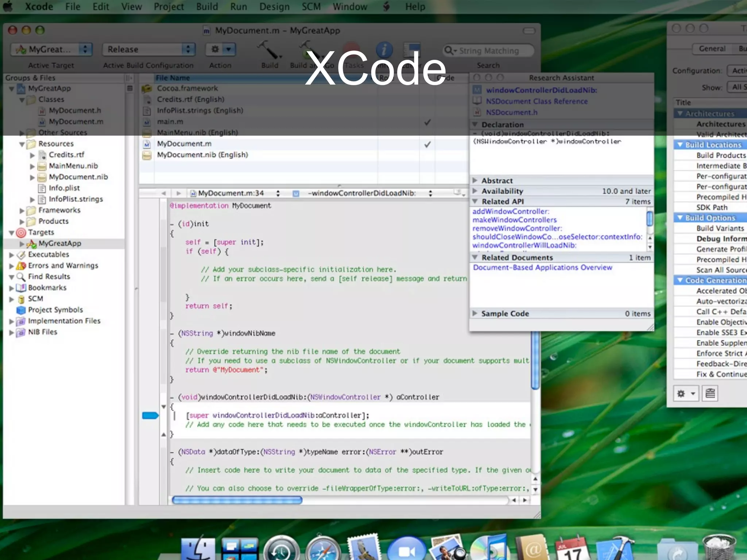Select MyDocument.nib (English) in file list

pos(202,155)
